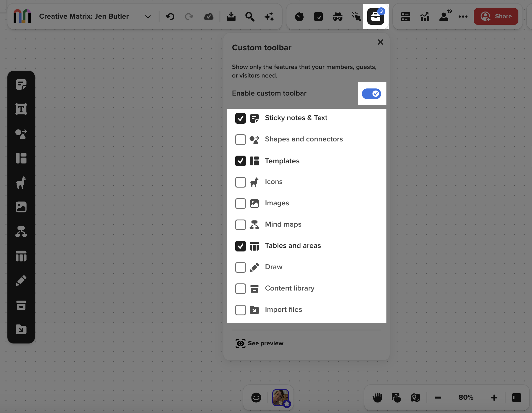Click the timer icon in top toolbar
This screenshot has height=413, width=532.
point(299,17)
